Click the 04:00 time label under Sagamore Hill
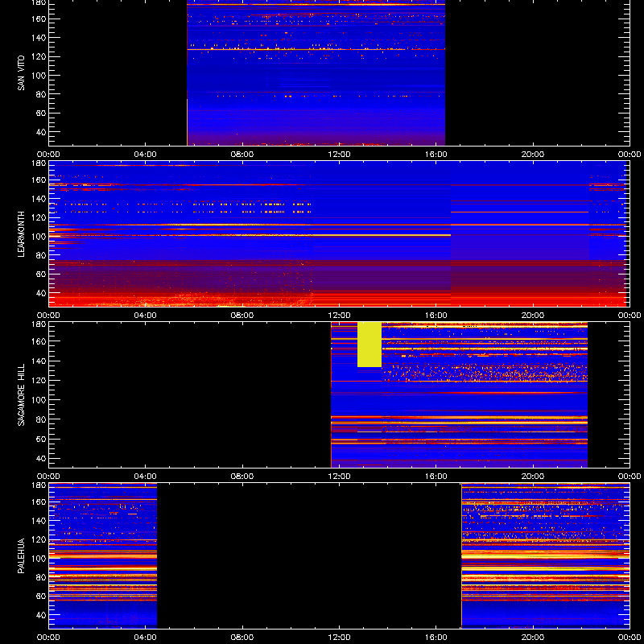644x644 pixels. (x=146, y=477)
